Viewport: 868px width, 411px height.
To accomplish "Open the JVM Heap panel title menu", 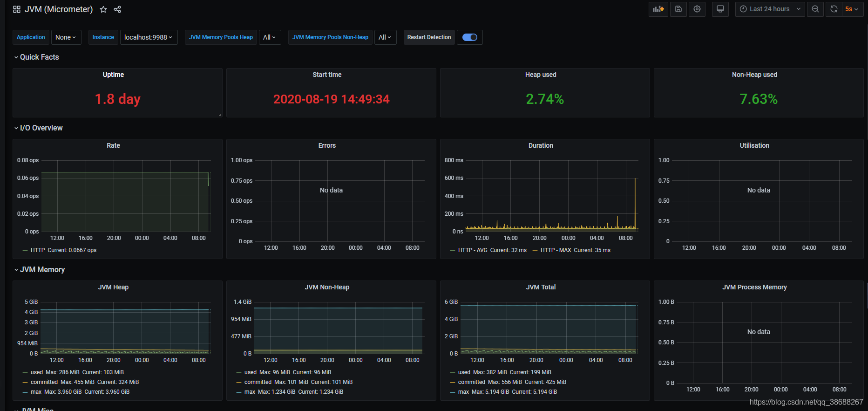I will pos(113,287).
